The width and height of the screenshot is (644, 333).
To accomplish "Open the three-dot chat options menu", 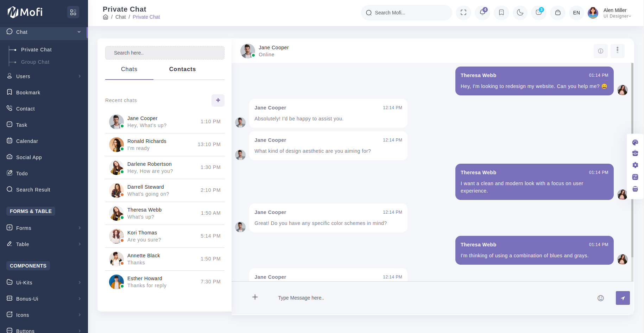I will [x=617, y=51].
